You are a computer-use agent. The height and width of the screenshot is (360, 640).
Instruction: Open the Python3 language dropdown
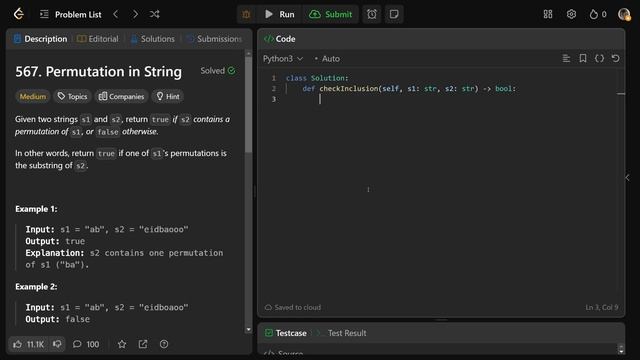[x=283, y=59]
